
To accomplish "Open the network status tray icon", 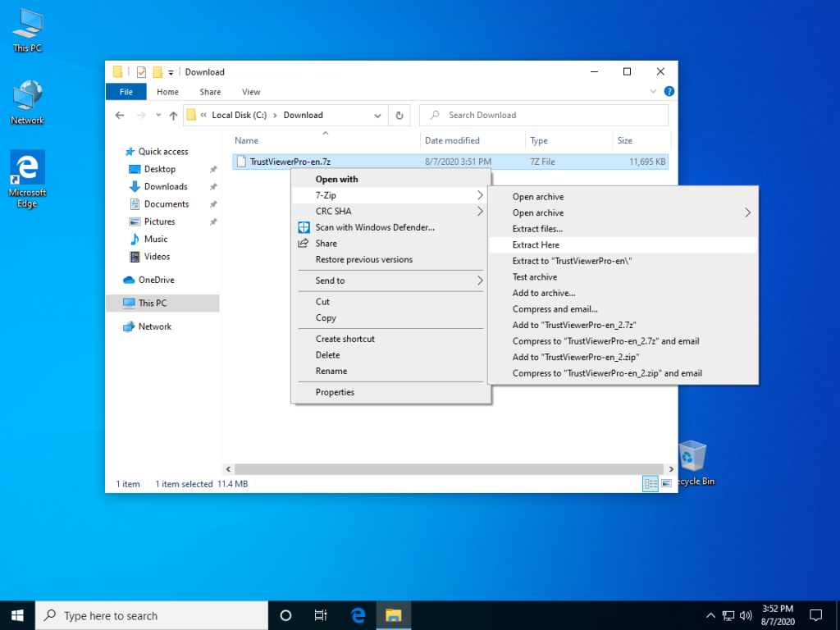I will (x=728, y=615).
